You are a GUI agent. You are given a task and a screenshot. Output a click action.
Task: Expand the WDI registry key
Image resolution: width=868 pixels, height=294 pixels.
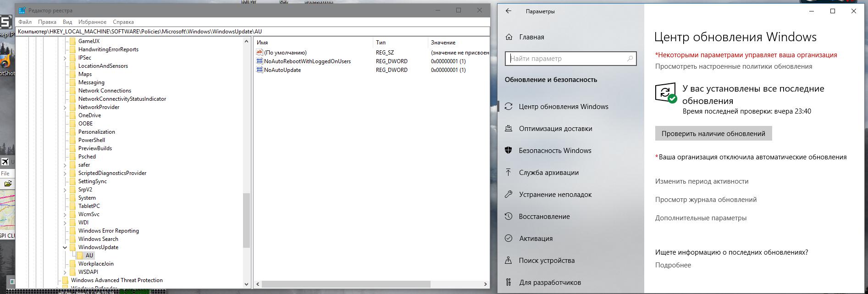click(x=65, y=223)
